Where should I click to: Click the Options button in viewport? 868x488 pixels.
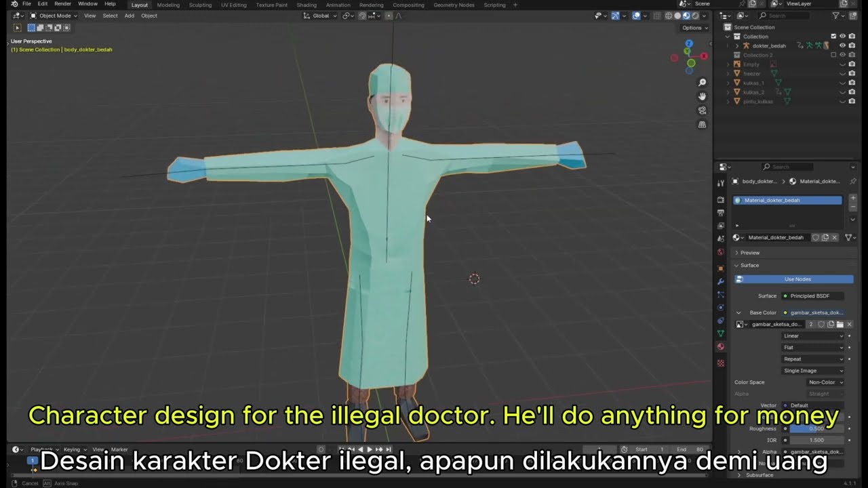[694, 28]
